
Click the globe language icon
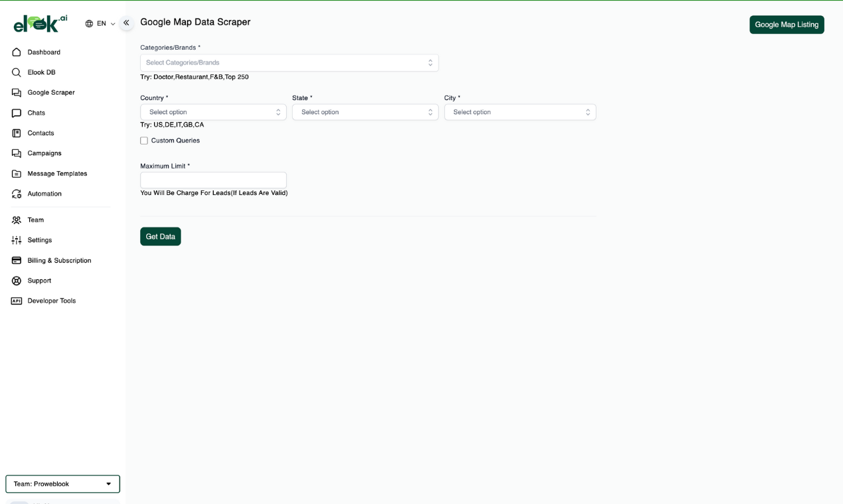(89, 24)
